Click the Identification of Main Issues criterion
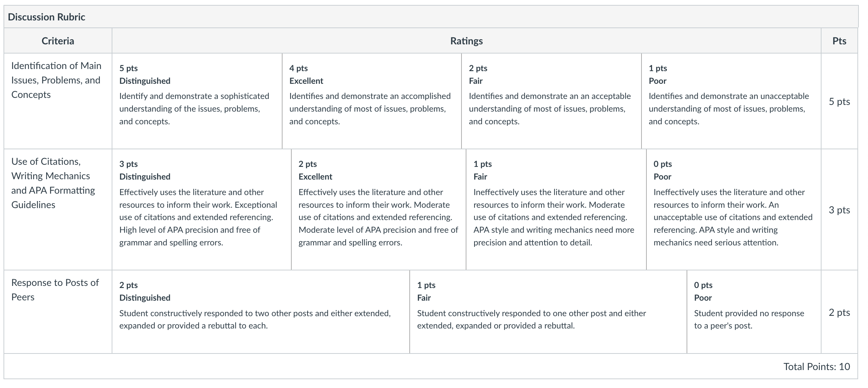This screenshot has height=388, width=868. coord(56,80)
